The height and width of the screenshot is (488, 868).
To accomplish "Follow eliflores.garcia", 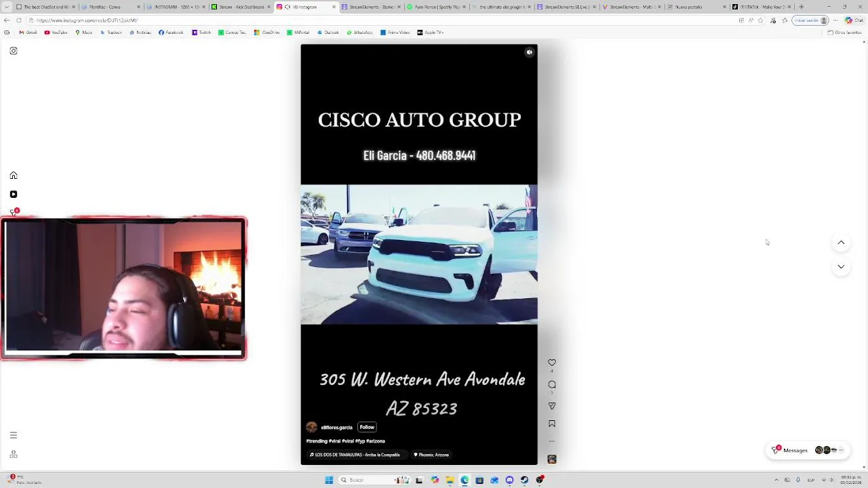I will (367, 427).
